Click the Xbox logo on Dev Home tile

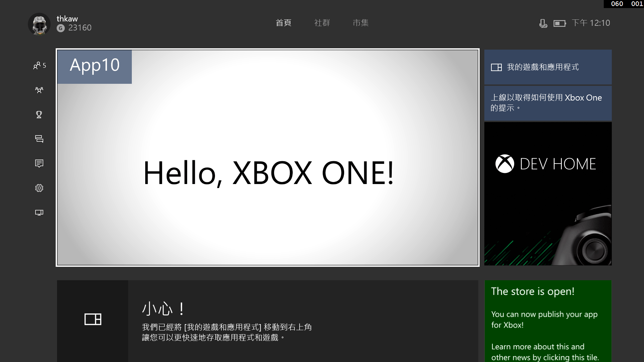pos(505,164)
